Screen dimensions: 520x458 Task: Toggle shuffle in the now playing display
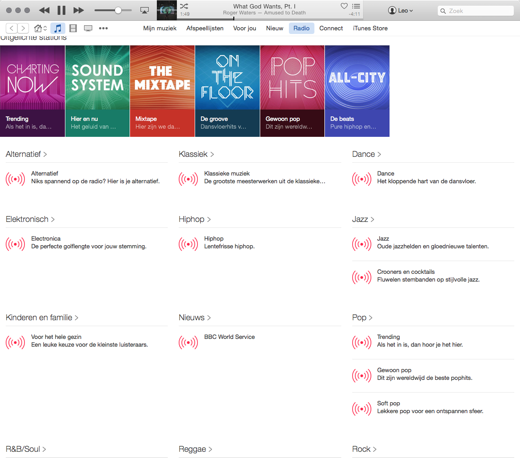(184, 6)
